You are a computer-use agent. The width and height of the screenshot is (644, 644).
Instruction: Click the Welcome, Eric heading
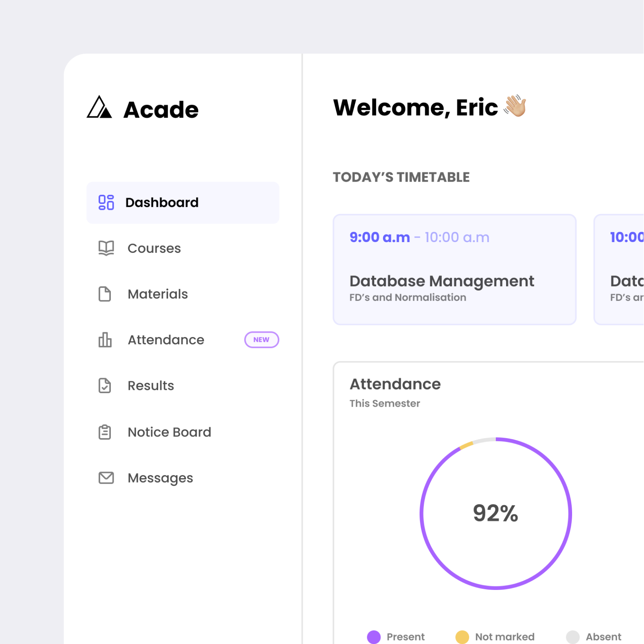point(415,107)
